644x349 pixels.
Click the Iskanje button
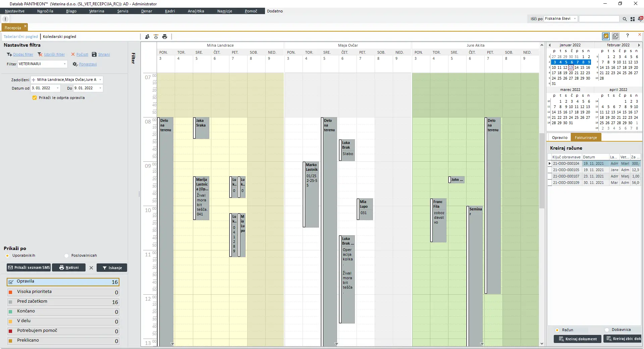(x=112, y=268)
